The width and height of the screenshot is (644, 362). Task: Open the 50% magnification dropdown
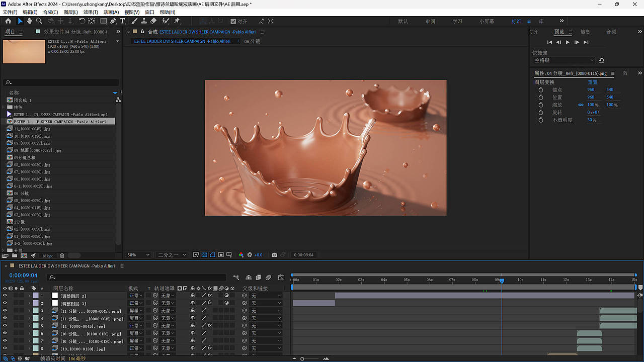coord(138,255)
